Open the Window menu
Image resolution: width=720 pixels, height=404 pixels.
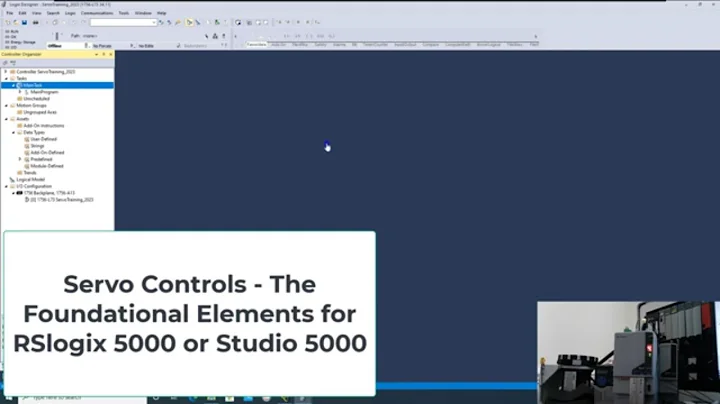[143, 13]
